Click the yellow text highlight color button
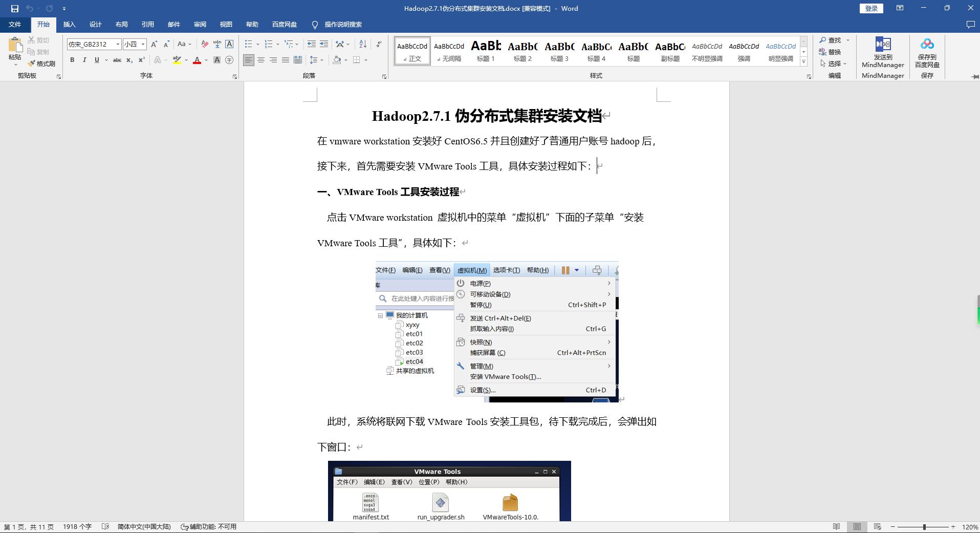This screenshot has height=533, width=980. pyautogui.click(x=177, y=60)
